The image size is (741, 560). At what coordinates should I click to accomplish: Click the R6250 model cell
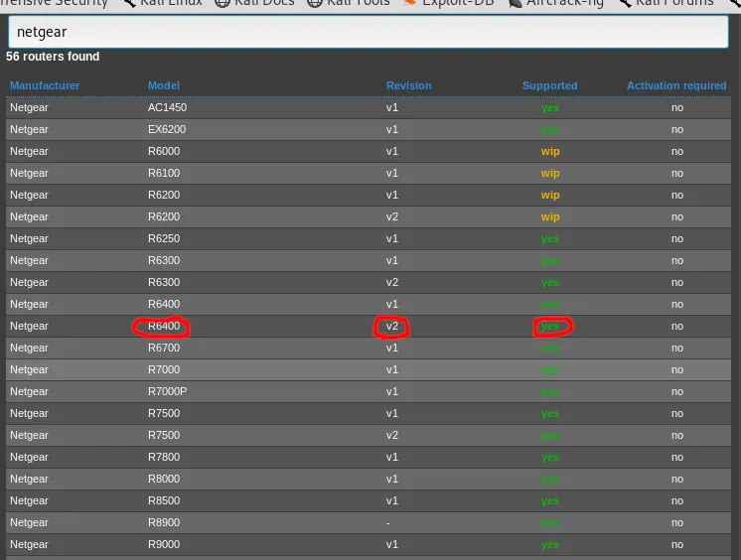(164, 238)
